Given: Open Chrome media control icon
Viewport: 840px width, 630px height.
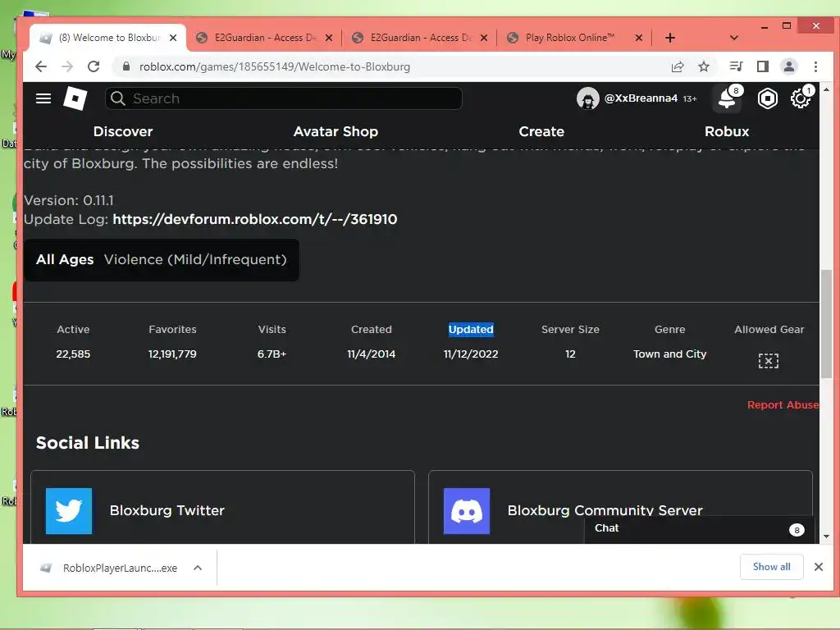Looking at the screenshot, I should [x=736, y=66].
